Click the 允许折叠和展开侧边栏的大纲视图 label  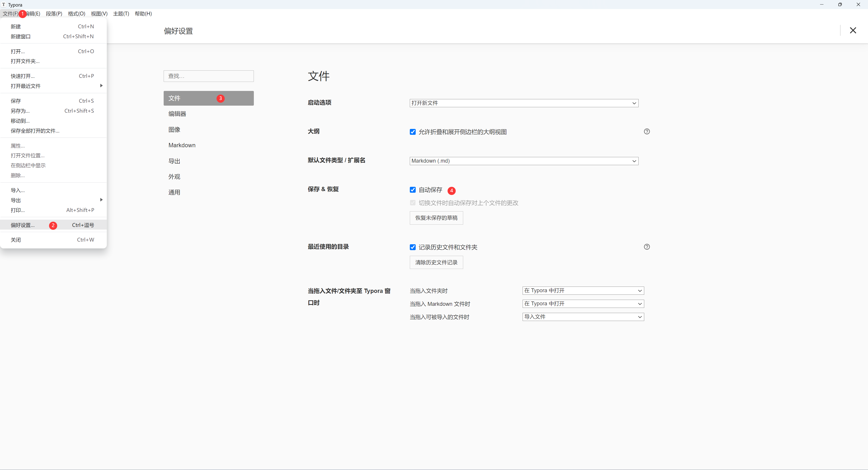(462, 132)
